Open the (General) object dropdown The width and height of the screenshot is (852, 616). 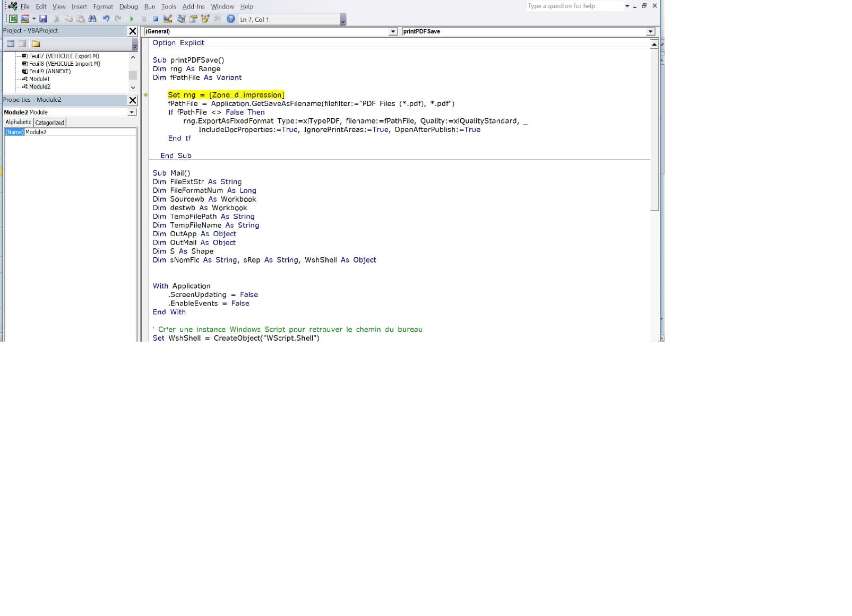point(393,31)
